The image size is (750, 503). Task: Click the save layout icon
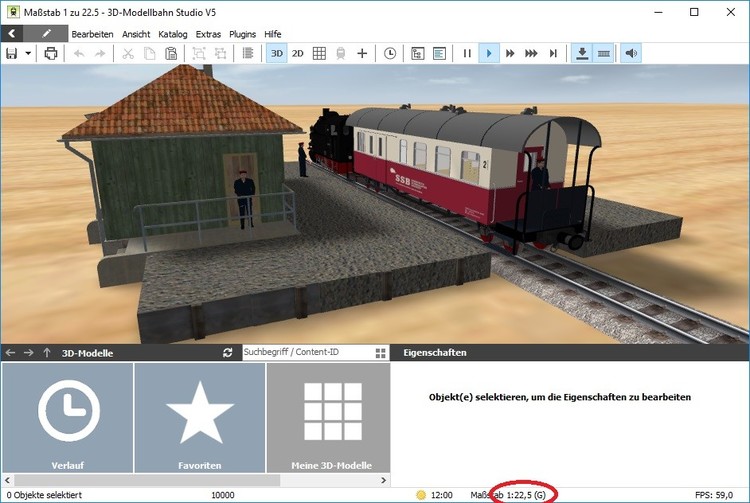pyautogui.click(x=12, y=53)
